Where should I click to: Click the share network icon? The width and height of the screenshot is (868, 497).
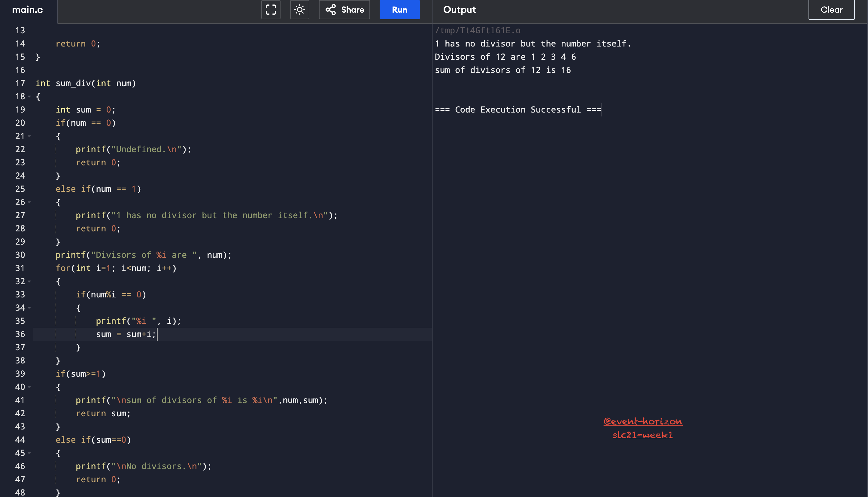330,10
